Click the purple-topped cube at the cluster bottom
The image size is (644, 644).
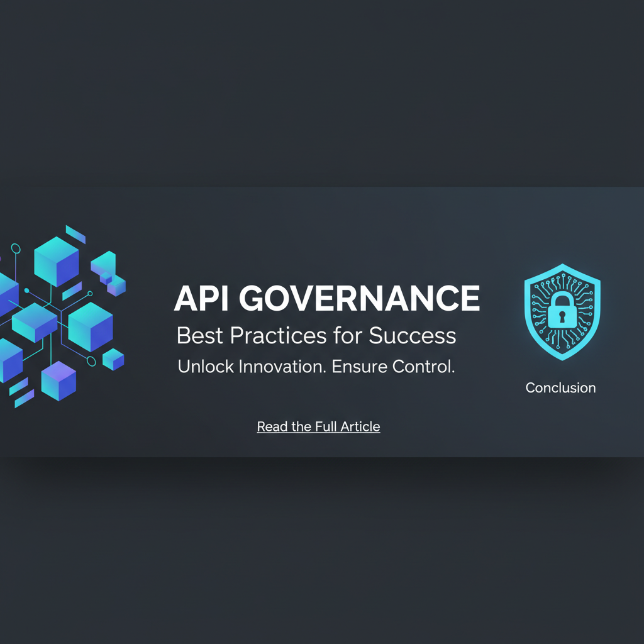(x=58, y=380)
